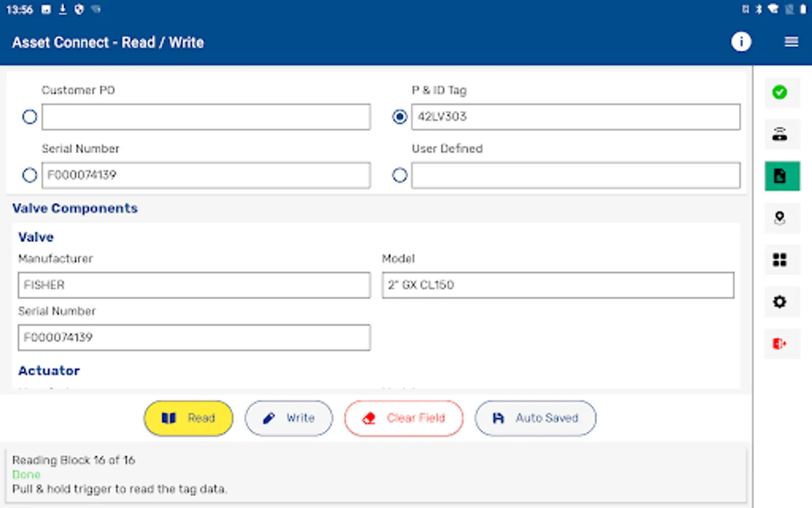Open the grid dashboard sidebar icon

780,260
